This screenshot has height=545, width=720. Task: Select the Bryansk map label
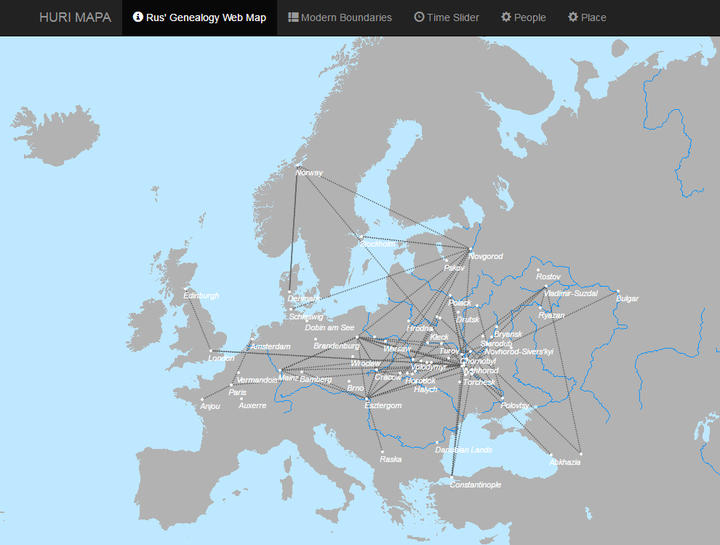[x=508, y=334]
